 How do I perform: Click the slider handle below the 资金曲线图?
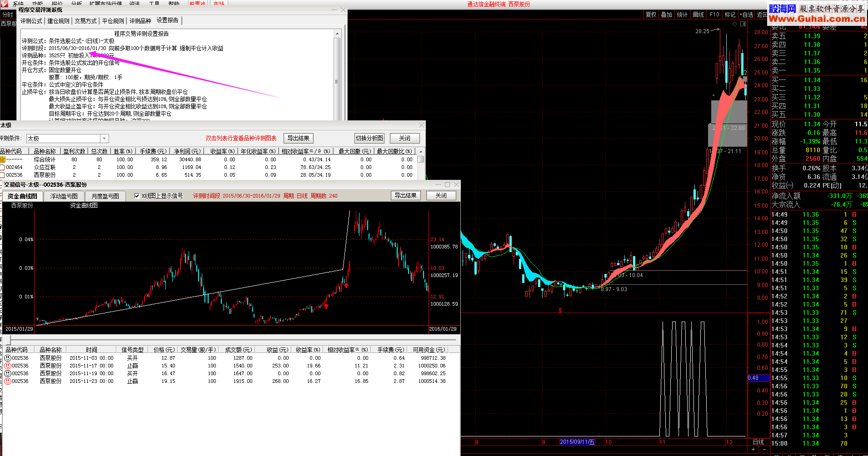pos(10,340)
